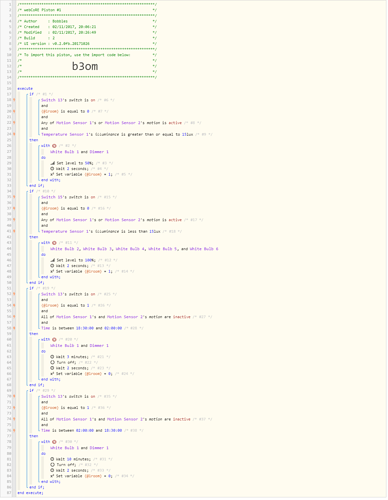
Task: Click the variable icon on line 48 Set variable
Action: click(x=52, y=272)
